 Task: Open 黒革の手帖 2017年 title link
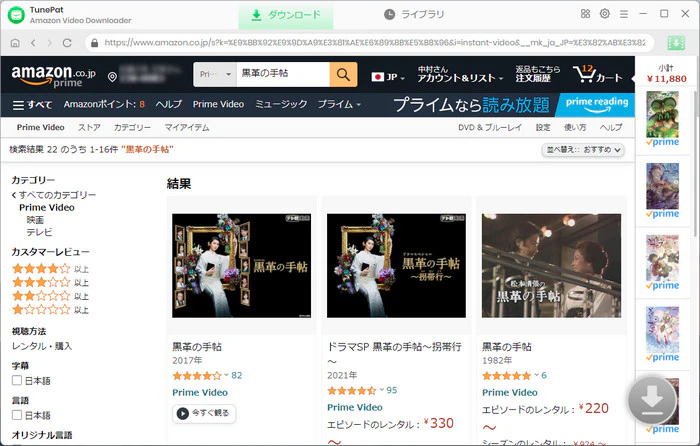point(197,347)
